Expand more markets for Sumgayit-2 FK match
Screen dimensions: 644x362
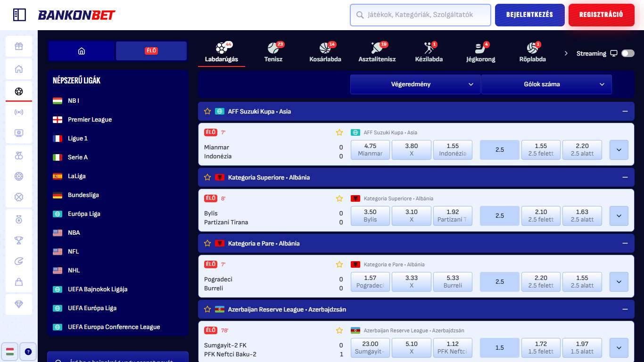tap(619, 348)
